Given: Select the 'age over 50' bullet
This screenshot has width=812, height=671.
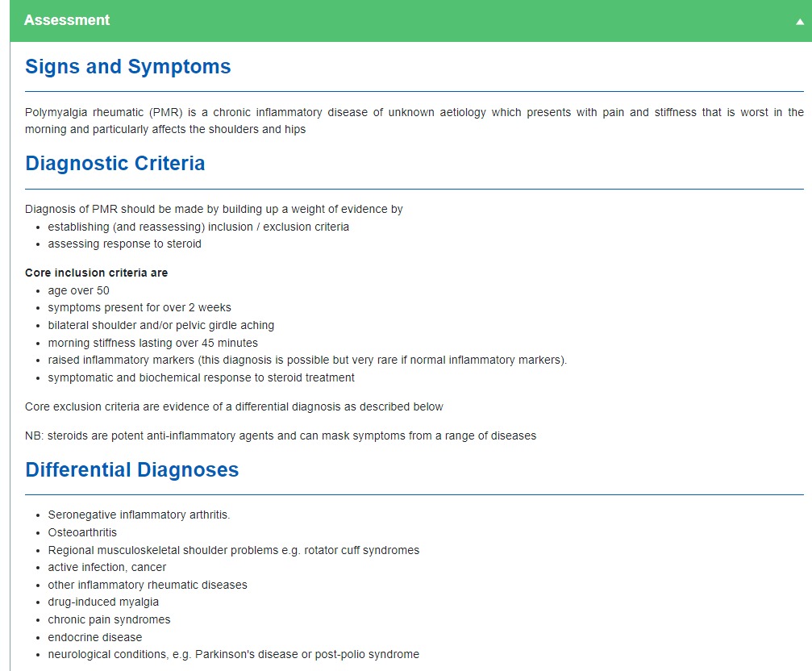Looking at the screenshot, I should pyautogui.click(x=78, y=290).
